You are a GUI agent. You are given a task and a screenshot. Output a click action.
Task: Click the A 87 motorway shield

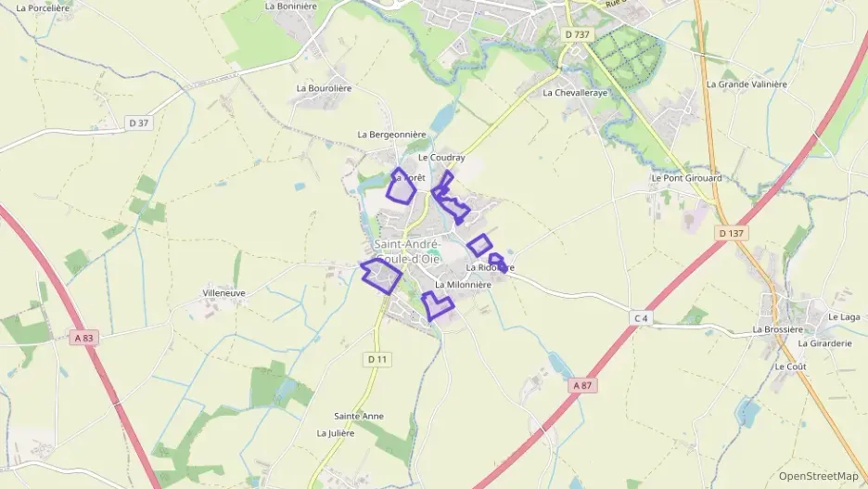[x=582, y=385]
